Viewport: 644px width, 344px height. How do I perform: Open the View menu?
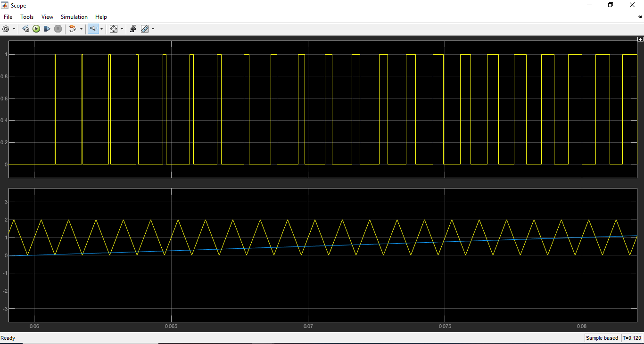[x=47, y=16]
